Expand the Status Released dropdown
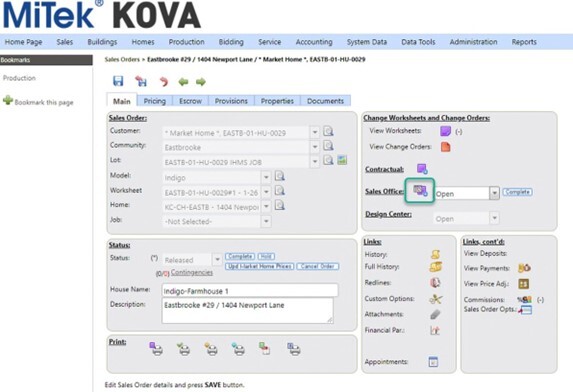573x392 pixels. pos(217,260)
